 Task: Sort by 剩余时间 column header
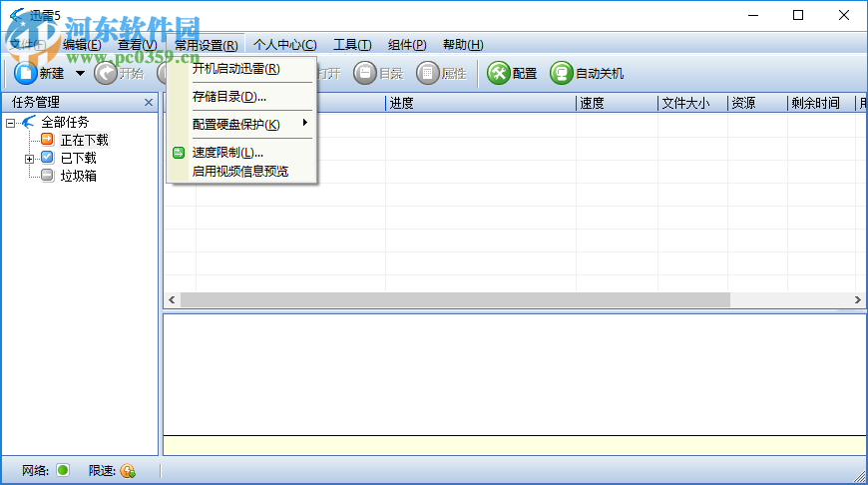(x=821, y=103)
